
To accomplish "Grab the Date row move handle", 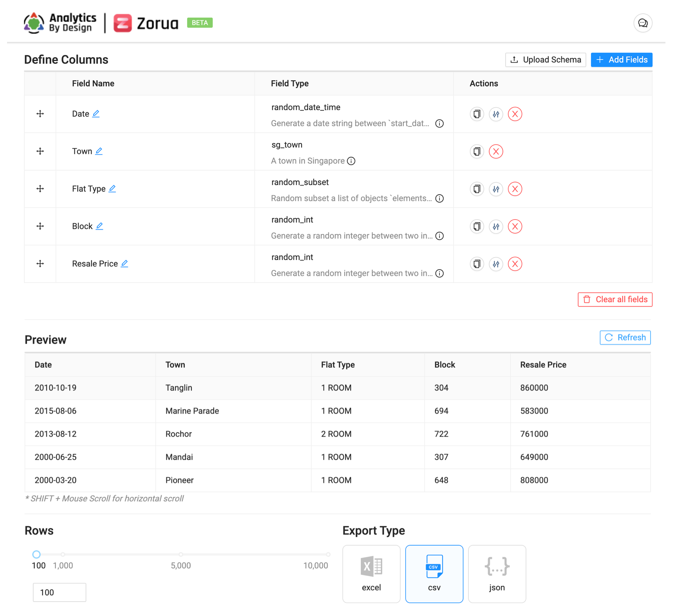I will click(x=40, y=114).
